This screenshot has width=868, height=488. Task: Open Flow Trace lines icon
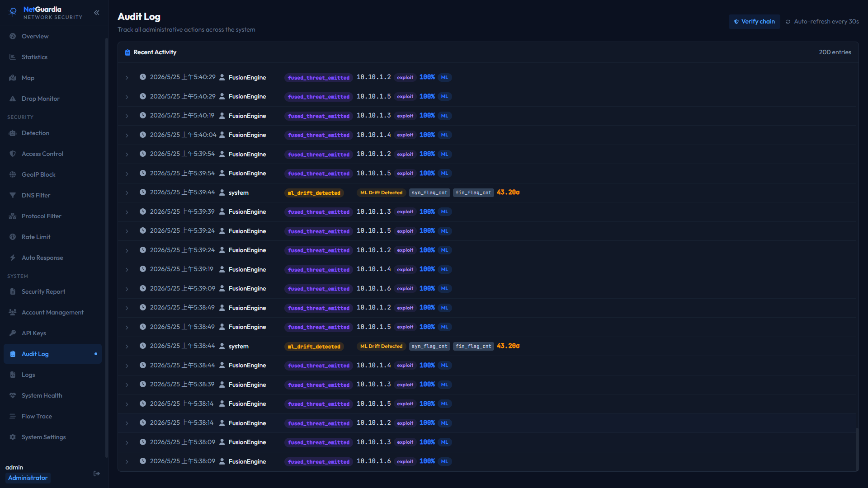(x=13, y=416)
